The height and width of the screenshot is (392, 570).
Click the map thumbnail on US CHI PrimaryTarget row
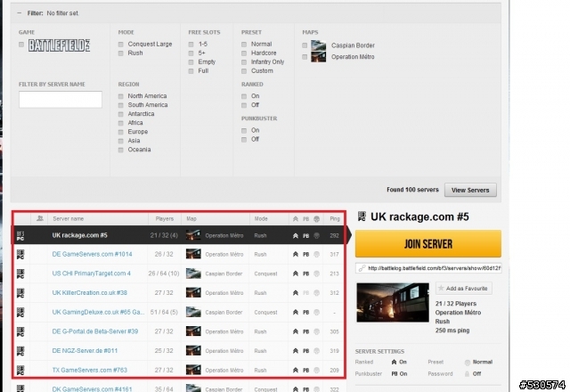tap(193, 274)
